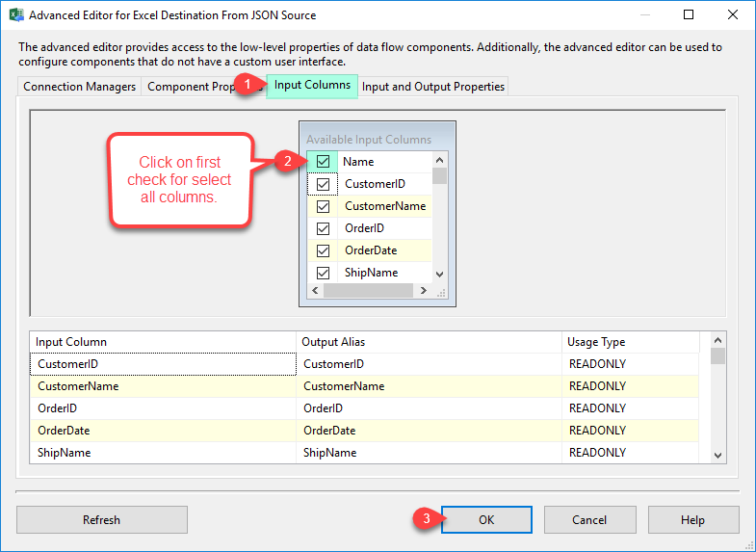Image resolution: width=756 pixels, height=552 pixels.
Task: Click right arrow of columns horizontal scrollbar
Action: coord(424,290)
